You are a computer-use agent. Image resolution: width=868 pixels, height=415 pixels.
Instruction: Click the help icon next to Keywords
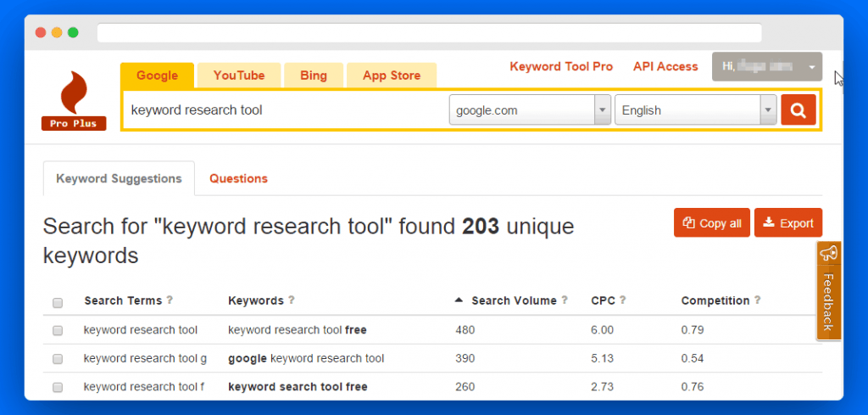point(292,300)
